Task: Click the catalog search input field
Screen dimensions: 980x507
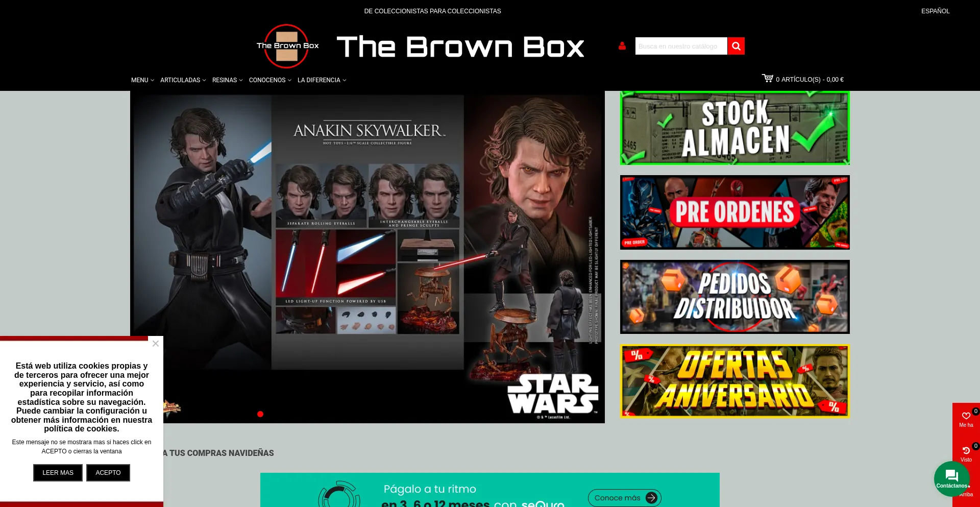Action: click(681, 46)
